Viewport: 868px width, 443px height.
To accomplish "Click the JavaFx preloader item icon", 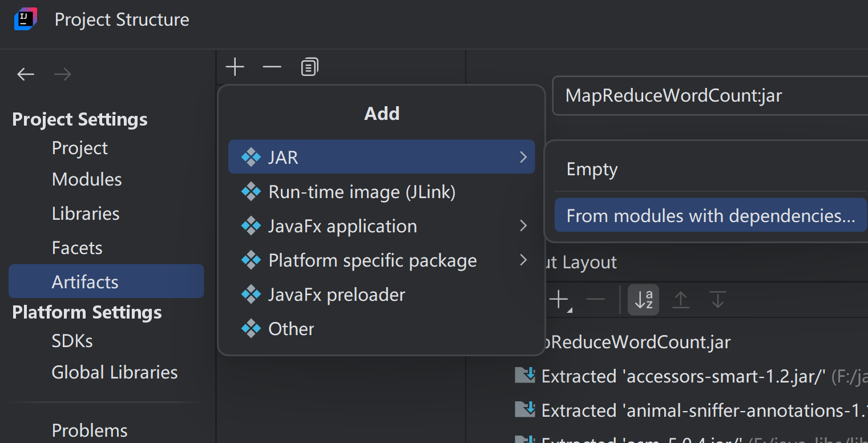I will (x=251, y=295).
